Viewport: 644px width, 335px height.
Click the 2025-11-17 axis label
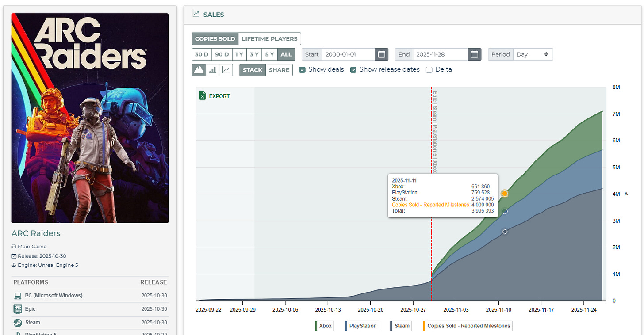542,309
